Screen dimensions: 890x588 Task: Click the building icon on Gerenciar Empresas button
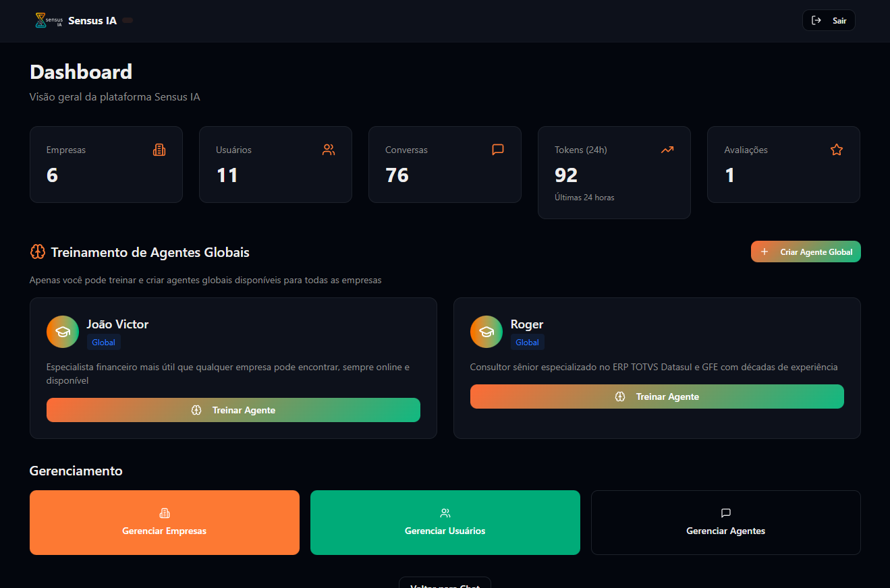164,512
